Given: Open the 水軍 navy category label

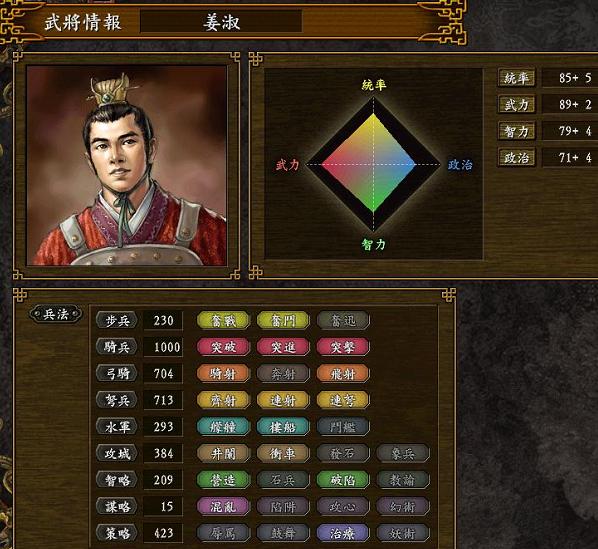Looking at the screenshot, I should (x=117, y=427).
